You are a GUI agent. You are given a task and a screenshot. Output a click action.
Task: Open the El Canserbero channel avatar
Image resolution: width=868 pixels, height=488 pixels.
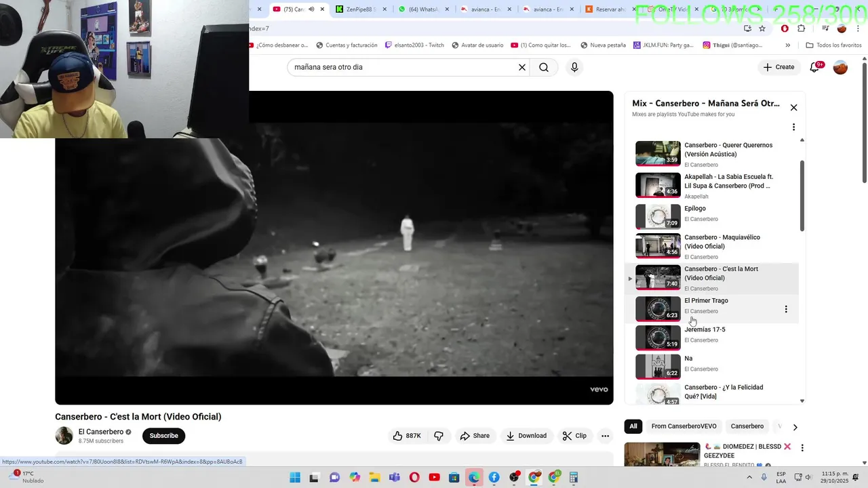64,436
